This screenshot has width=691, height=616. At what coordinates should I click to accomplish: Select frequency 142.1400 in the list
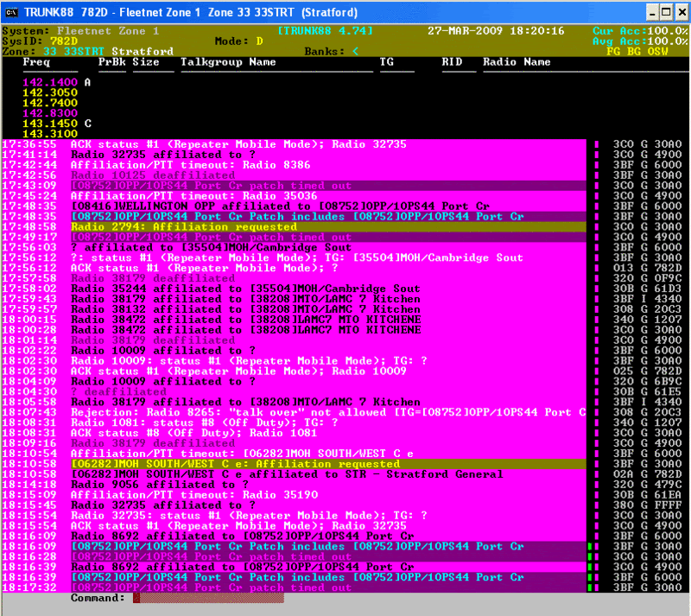coord(49,82)
